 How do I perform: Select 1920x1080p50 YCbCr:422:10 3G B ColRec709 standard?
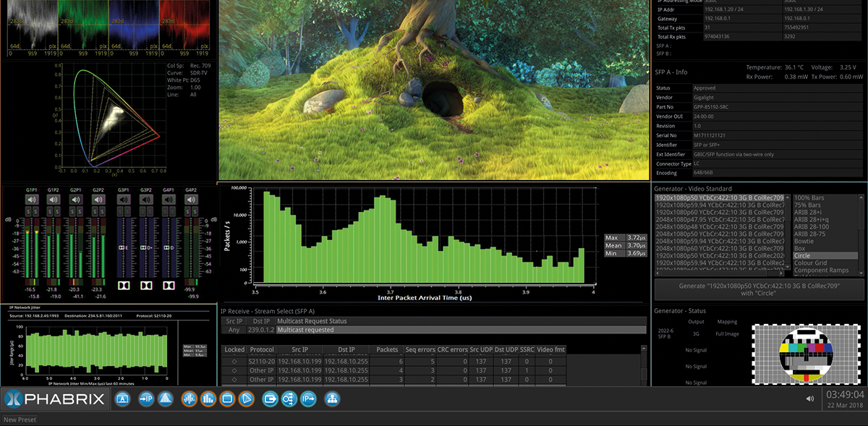pos(720,197)
